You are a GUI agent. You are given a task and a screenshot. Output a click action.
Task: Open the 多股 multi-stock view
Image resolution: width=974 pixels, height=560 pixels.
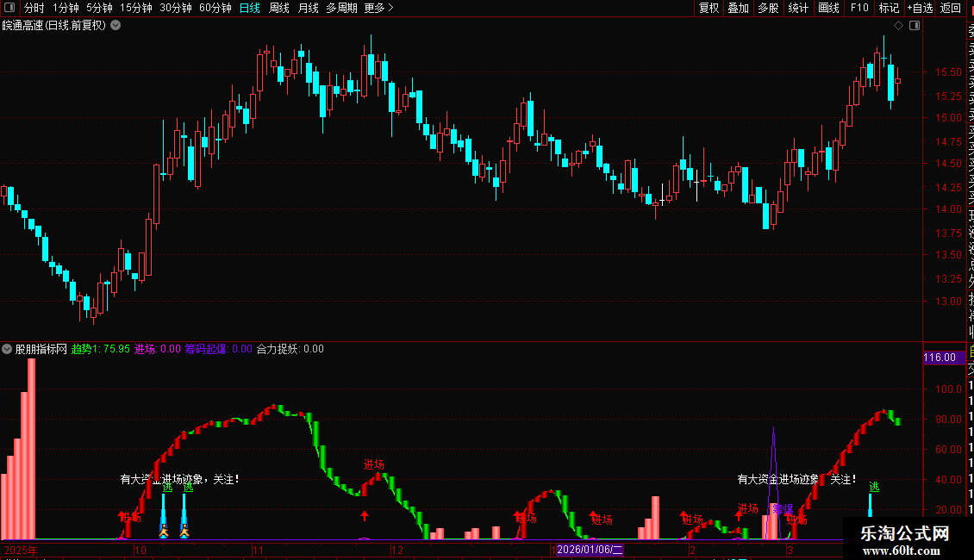pos(768,8)
